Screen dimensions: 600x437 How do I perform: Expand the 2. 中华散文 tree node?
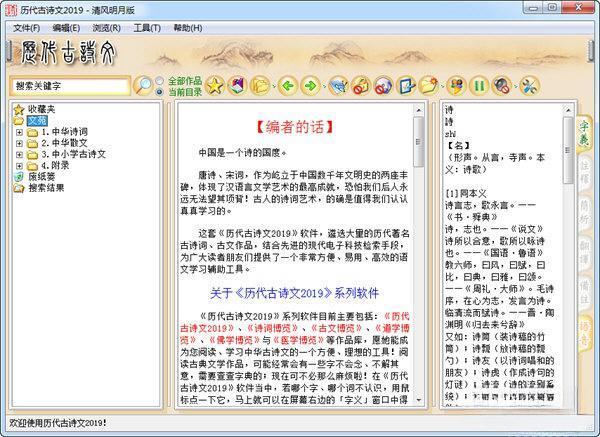pyautogui.click(x=20, y=142)
